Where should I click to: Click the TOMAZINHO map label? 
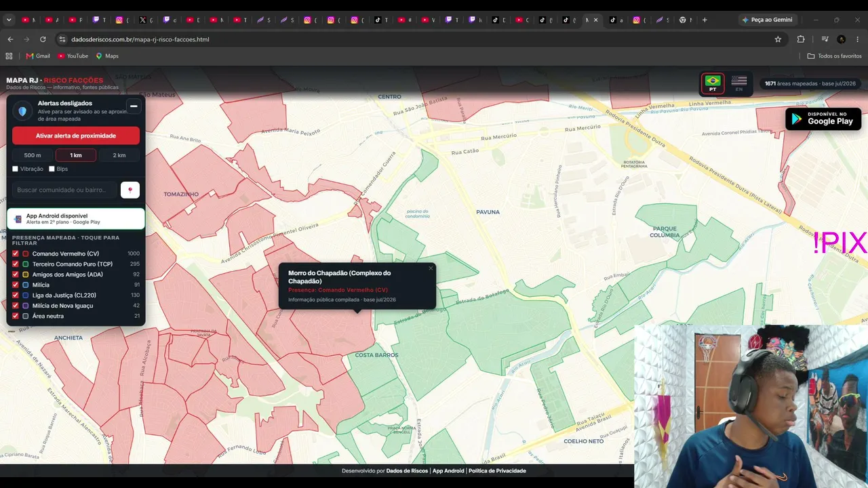pos(181,195)
